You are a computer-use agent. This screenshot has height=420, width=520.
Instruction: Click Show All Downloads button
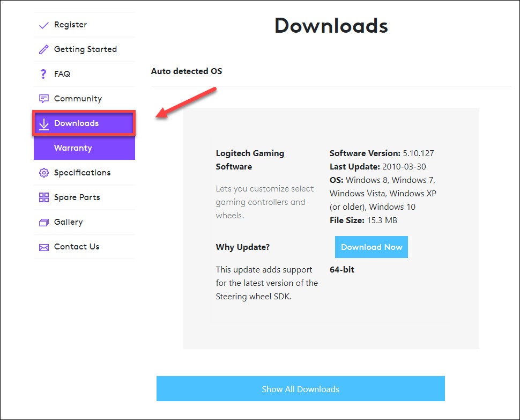tap(300, 388)
